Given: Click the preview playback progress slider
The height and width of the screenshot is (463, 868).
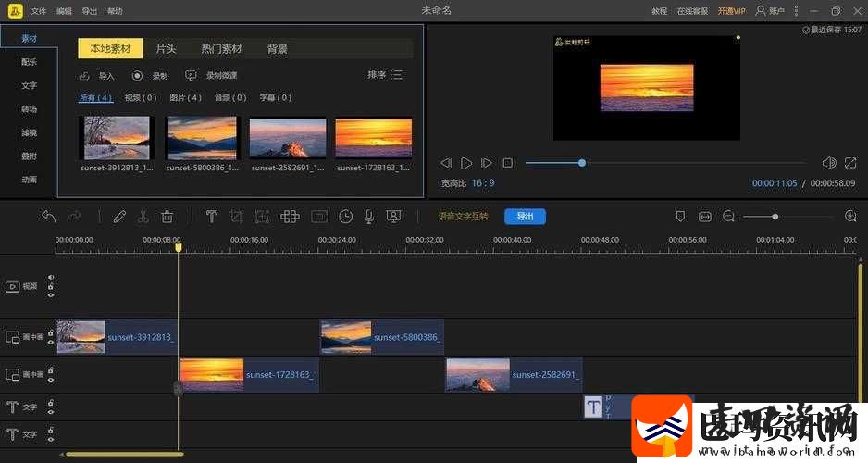Looking at the screenshot, I should [x=665, y=163].
